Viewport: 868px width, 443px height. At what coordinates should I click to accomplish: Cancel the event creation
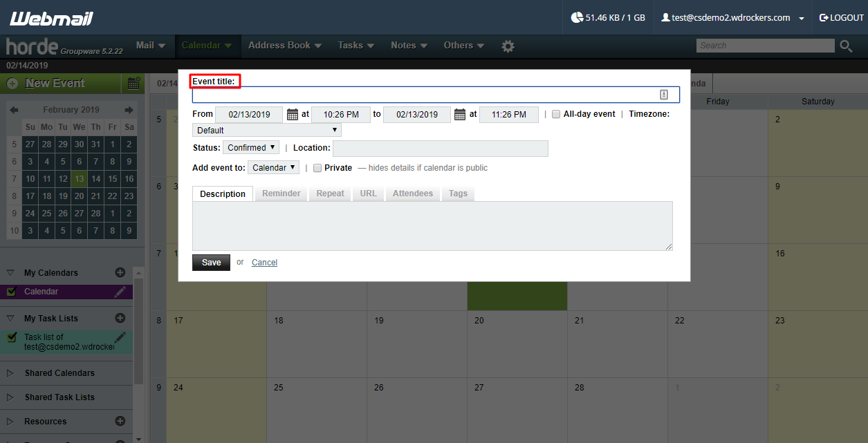[264, 262]
